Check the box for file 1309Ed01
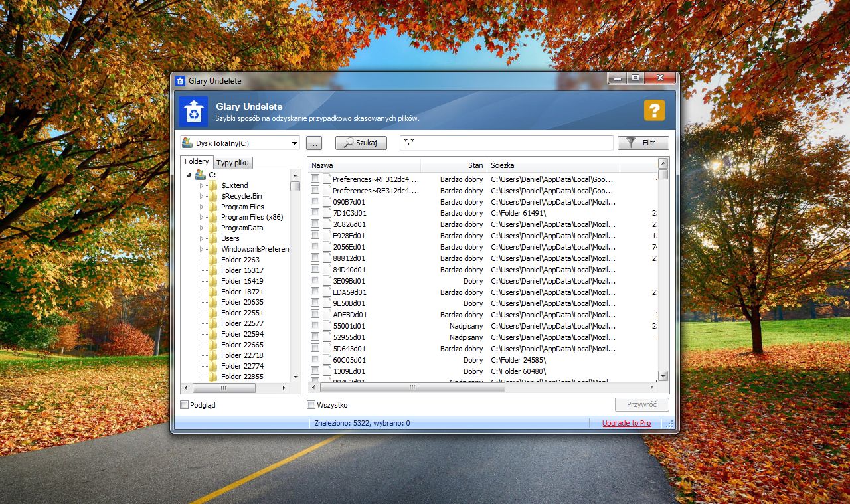850x504 pixels. click(315, 371)
